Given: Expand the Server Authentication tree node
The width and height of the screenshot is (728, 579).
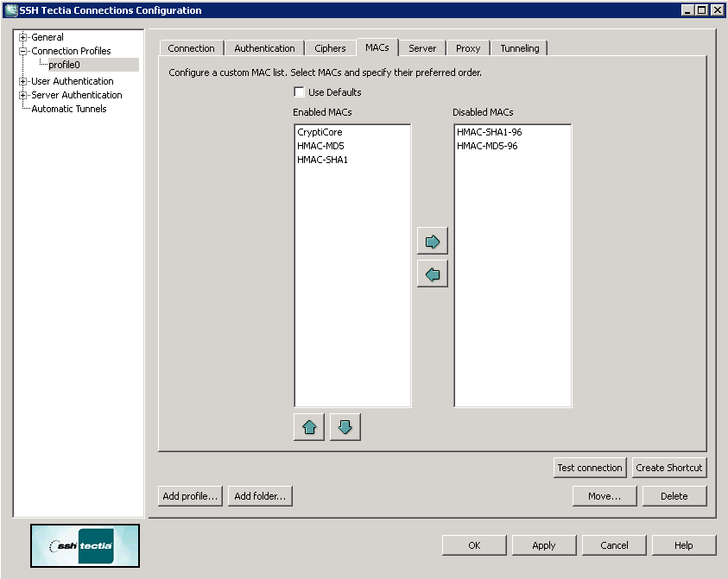Looking at the screenshot, I should point(23,95).
